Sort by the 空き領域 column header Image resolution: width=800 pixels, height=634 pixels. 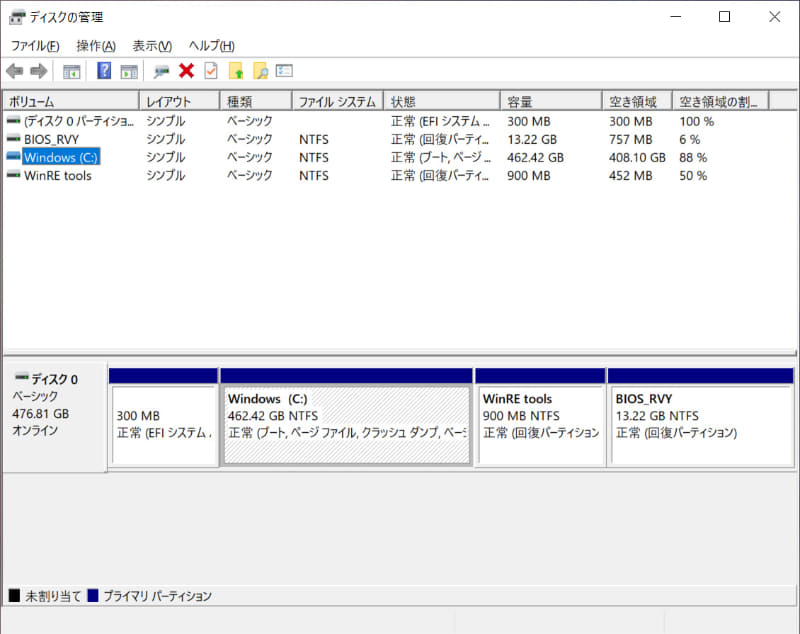637,102
